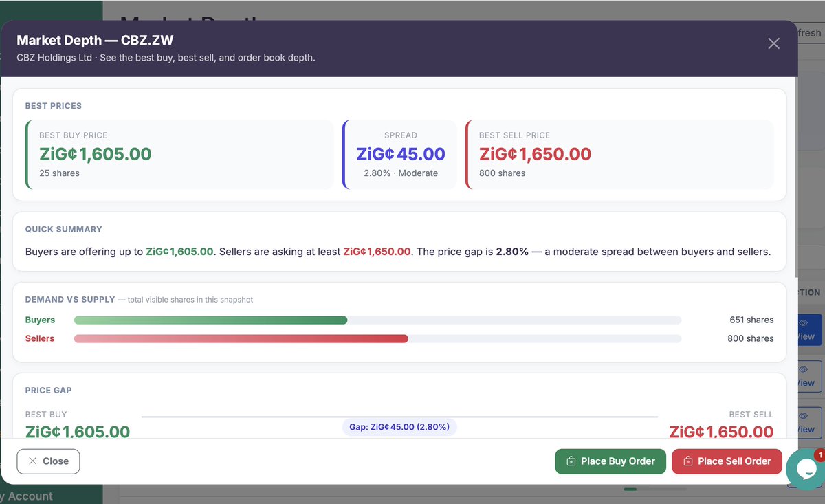Click the Close button in the dialog footer

(48, 461)
